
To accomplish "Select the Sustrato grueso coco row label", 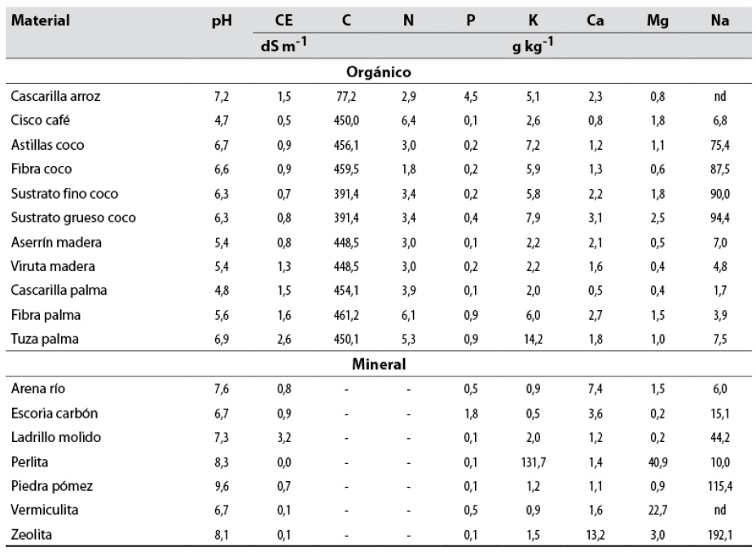I will 73,218.
